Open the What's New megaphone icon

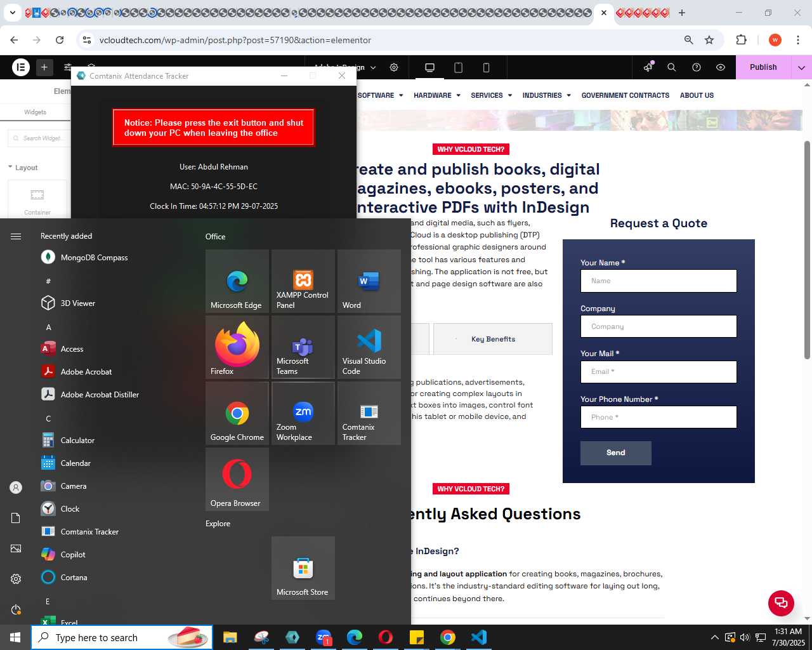pyautogui.click(x=648, y=67)
